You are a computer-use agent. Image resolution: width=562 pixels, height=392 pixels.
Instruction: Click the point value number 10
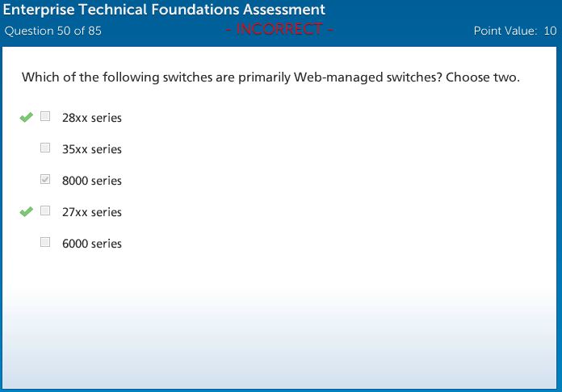pos(550,31)
